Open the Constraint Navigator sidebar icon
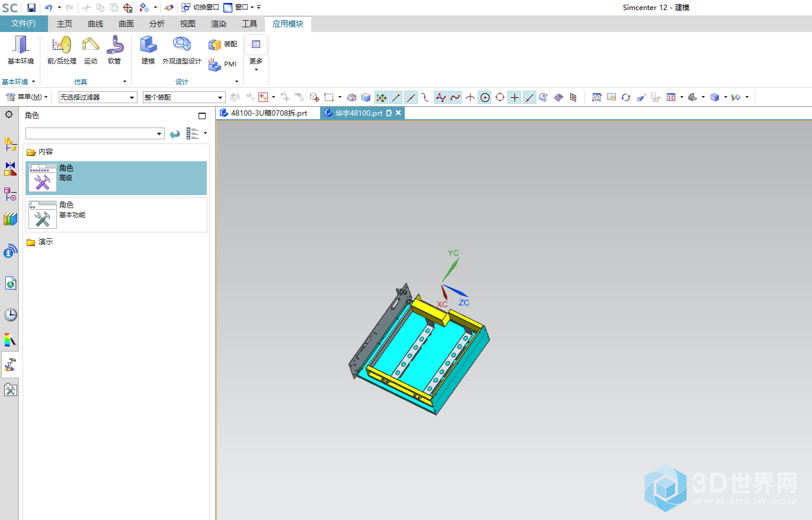 (x=10, y=169)
